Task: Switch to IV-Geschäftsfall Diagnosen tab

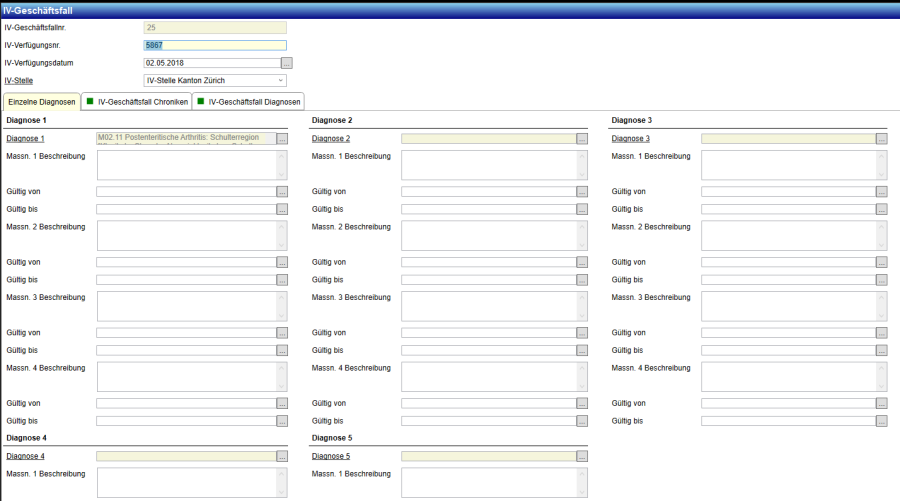Action: point(249,102)
